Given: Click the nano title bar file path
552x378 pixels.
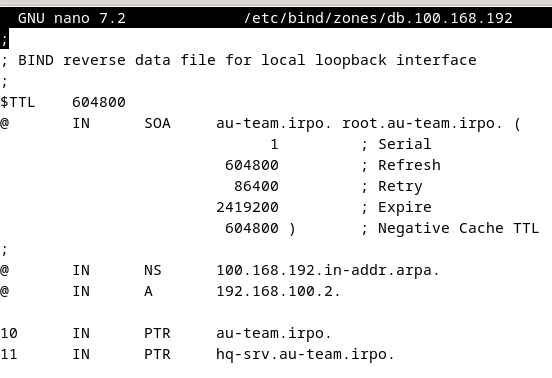Looking at the screenshot, I should click(x=378, y=18).
